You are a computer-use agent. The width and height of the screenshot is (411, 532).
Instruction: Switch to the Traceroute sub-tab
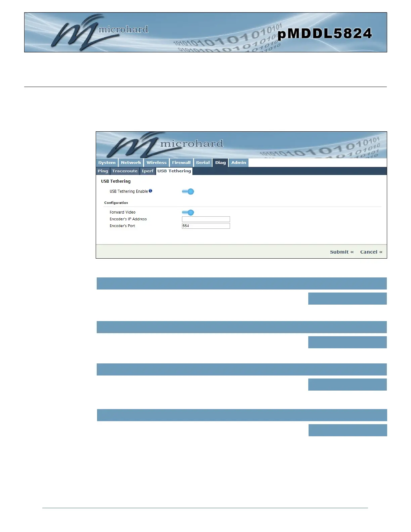(125, 171)
